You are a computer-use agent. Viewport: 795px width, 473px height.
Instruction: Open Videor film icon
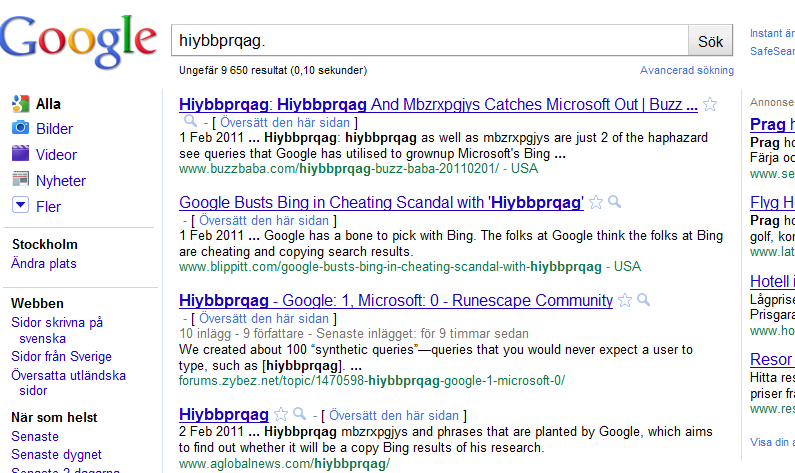[20, 153]
